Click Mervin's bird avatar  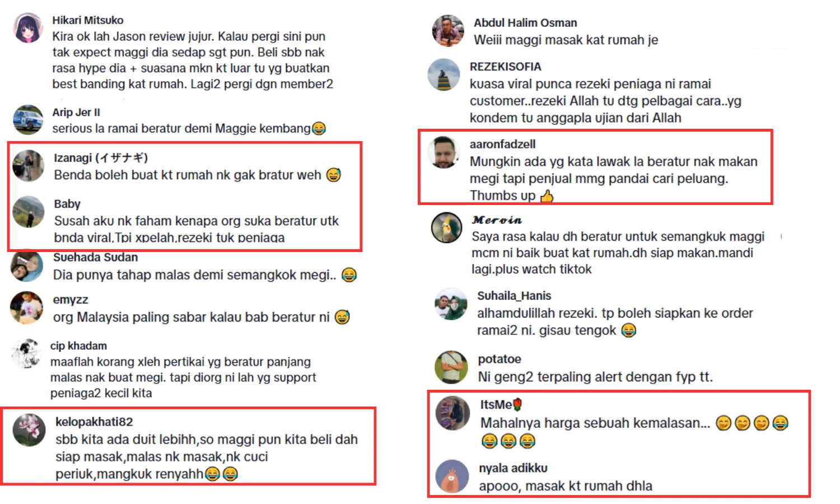(446, 228)
